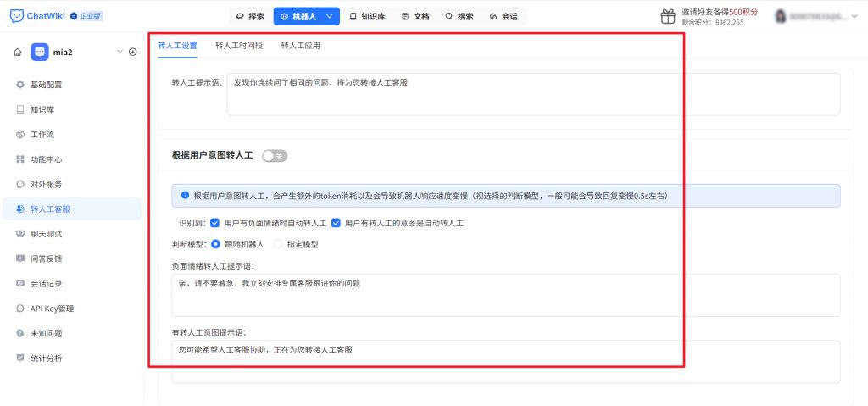The image size is (868, 406).
Task: Click the 识别到 label
Action: pyautogui.click(x=192, y=223)
